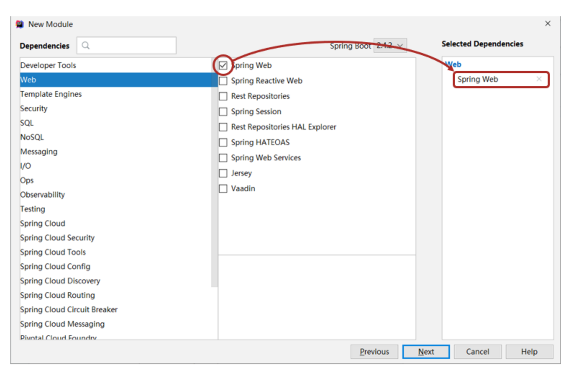588x372 pixels.
Task: Go to the Previous wizard step
Action: (x=374, y=351)
